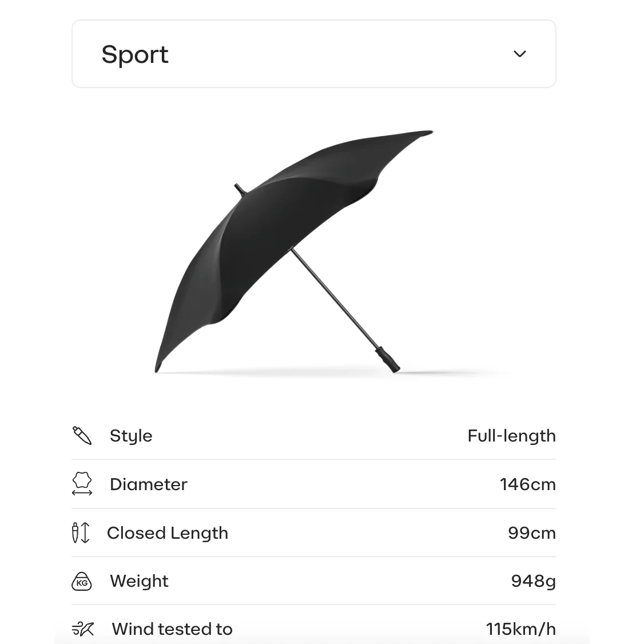Viewport: 644px width, 644px height.
Task: Click the Full-length style value
Action: tap(512, 436)
